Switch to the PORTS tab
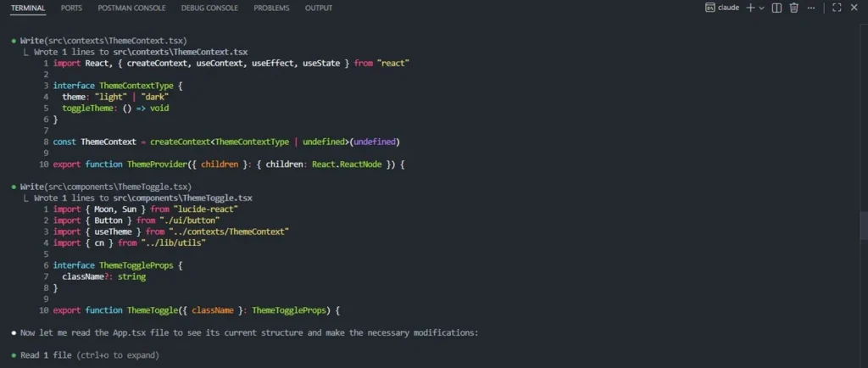The width and height of the screenshot is (868, 368). click(x=71, y=8)
